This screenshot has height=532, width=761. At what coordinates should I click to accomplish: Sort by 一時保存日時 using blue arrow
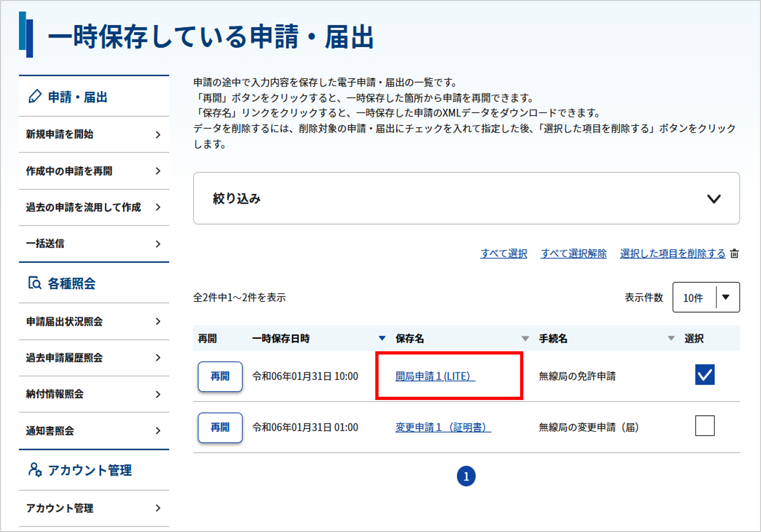coord(382,338)
